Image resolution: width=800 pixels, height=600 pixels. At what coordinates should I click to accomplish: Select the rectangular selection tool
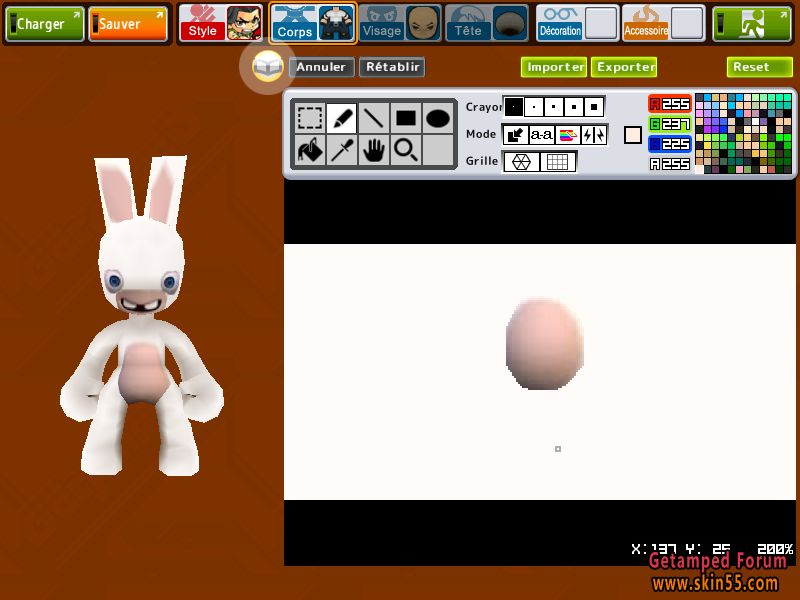(x=309, y=118)
